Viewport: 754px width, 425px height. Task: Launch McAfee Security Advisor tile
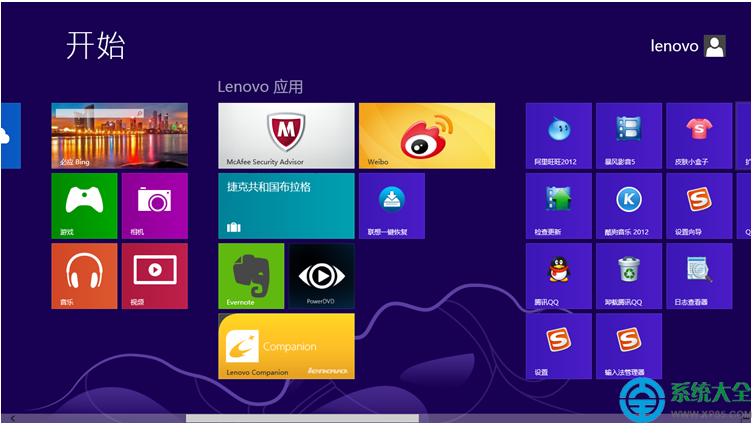point(287,136)
